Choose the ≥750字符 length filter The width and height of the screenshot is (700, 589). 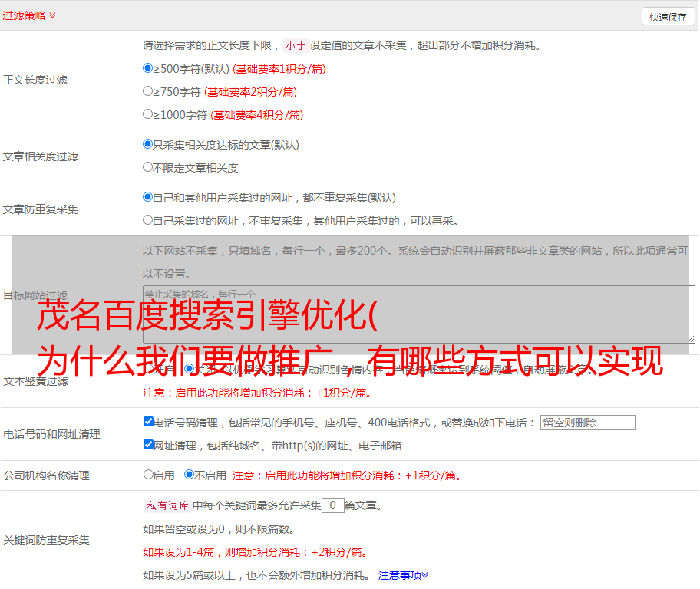pos(148,91)
